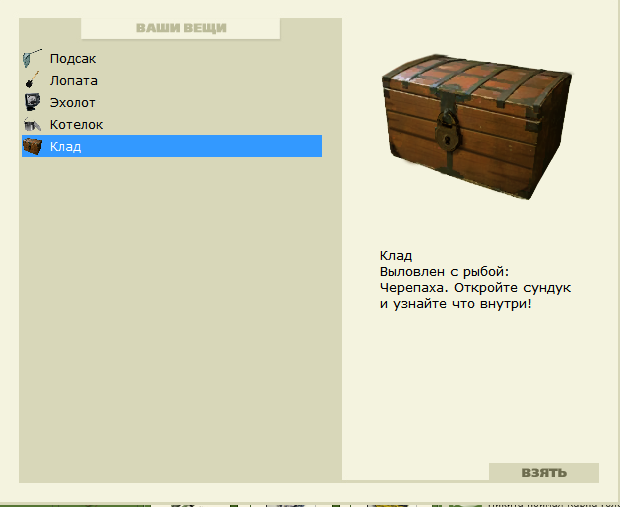620x507 pixels.
Task: Open the ВАШИ ВЕЩИ tab header
Action: (181, 28)
